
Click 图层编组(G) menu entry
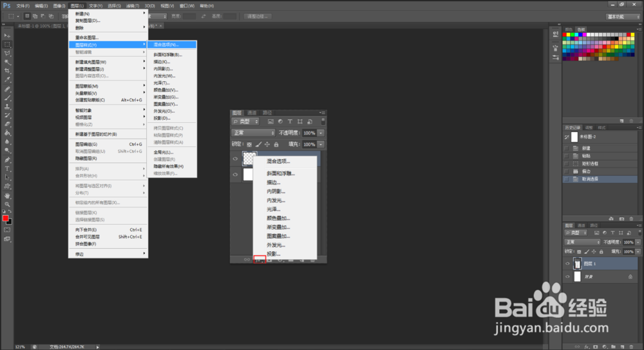click(x=108, y=144)
